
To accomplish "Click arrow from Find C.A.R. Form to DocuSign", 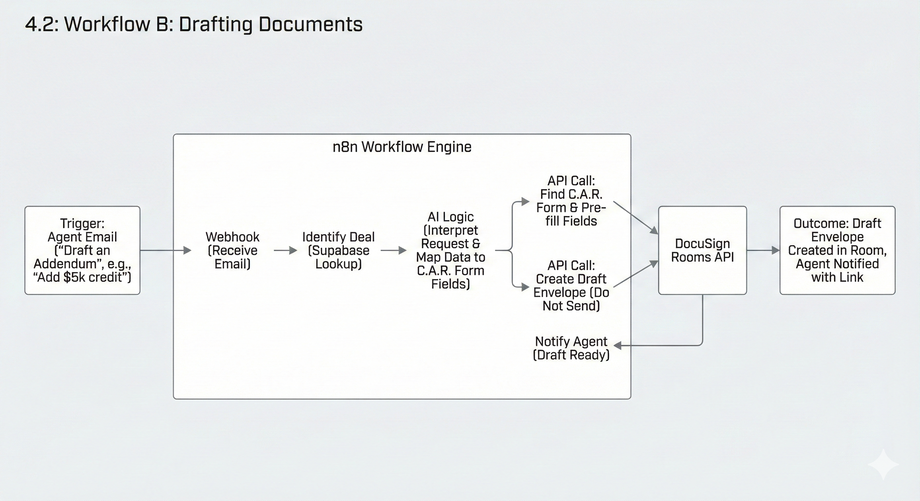I will tap(635, 218).
